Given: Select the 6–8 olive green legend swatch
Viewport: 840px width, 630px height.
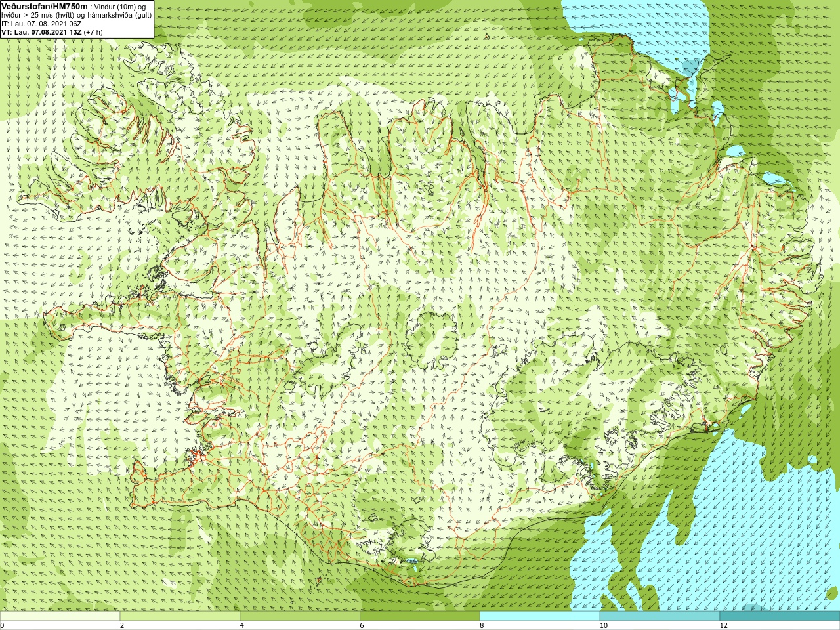Looking at the screenshot, I should pyautogui.click(x=420, y=616).
